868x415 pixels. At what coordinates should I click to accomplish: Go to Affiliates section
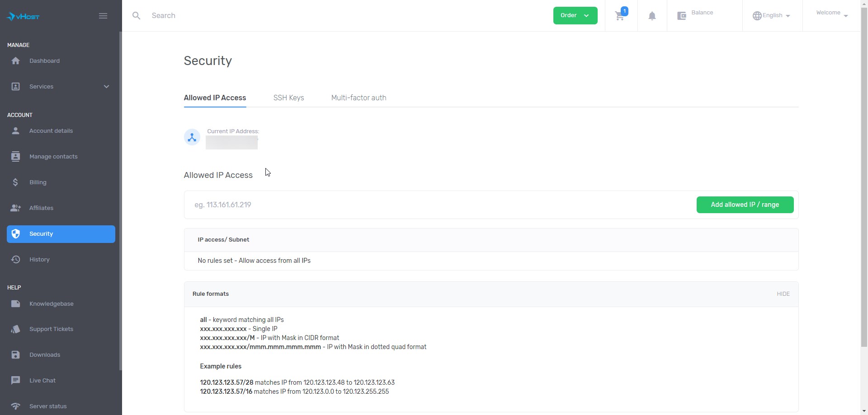[41, 208]
